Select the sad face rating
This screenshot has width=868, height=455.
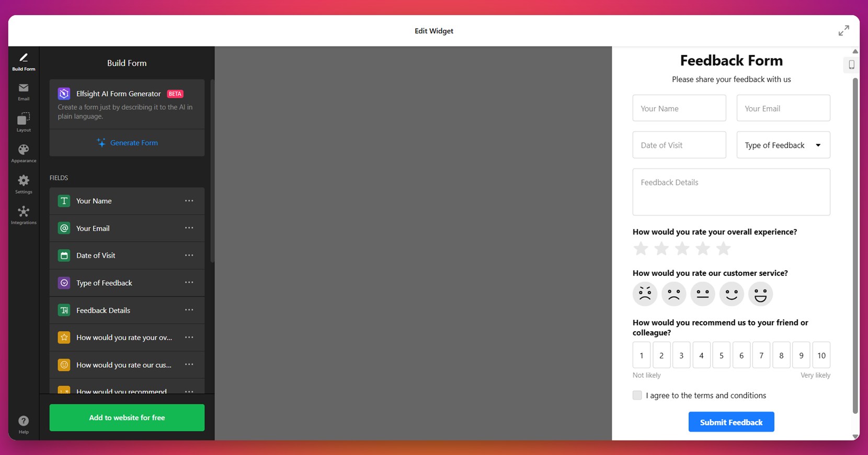click(x=673, y=294)
